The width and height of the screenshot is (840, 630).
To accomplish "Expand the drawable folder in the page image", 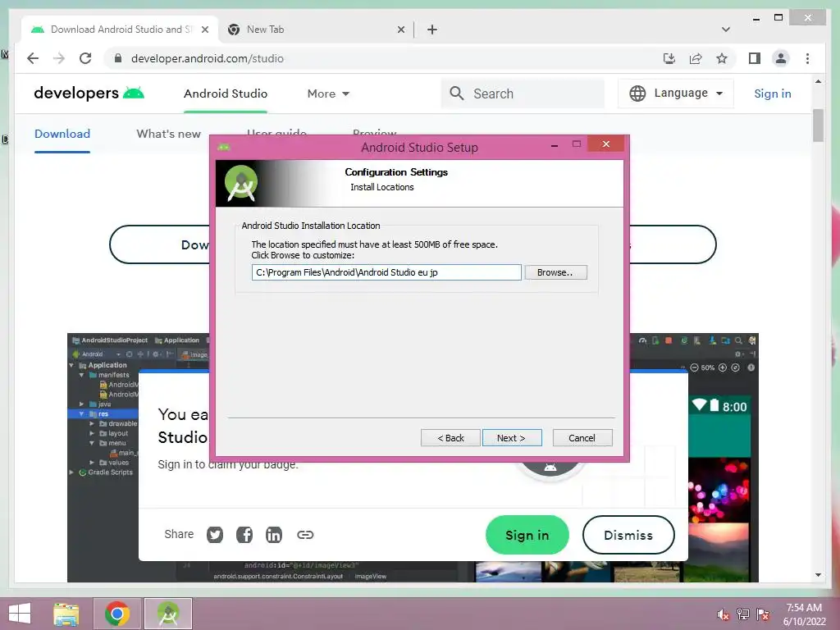I will [x=92, y=424].
